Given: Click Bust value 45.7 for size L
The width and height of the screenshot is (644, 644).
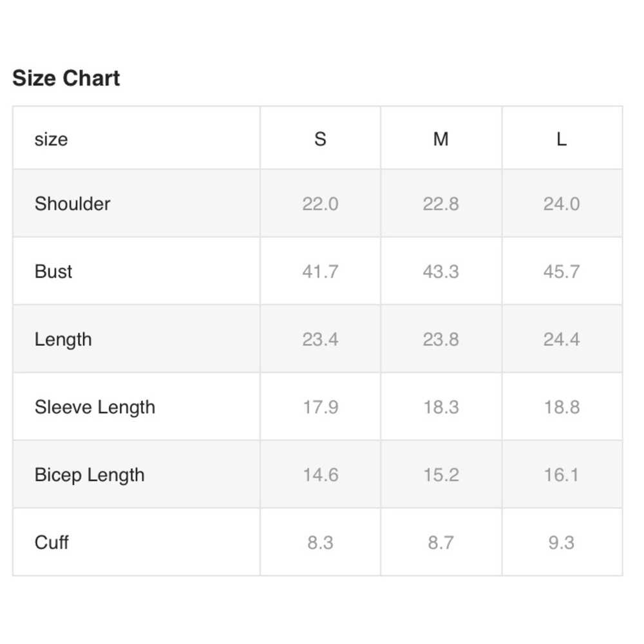Looking at the screenshot, I should coord(562,272).
